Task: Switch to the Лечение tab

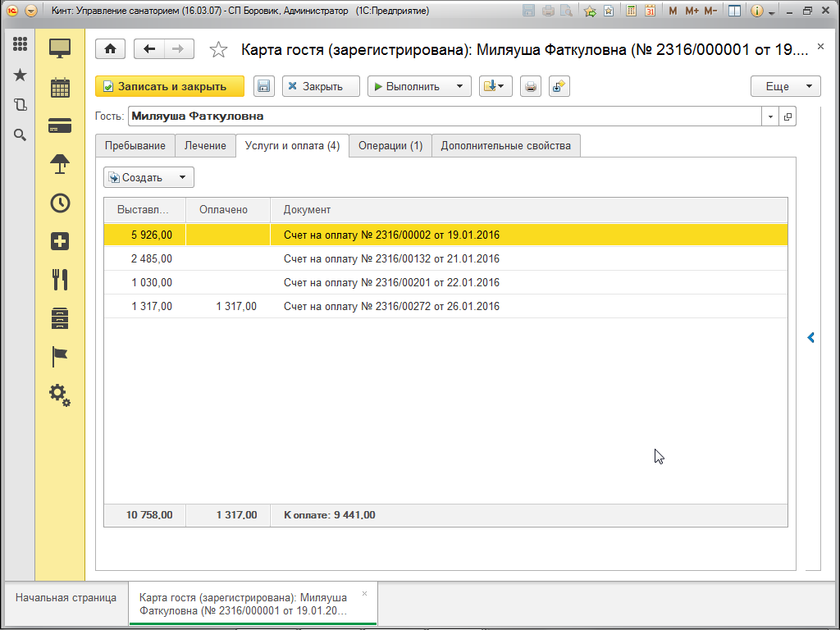Action: pyautogui.click(x=205, y=146)
